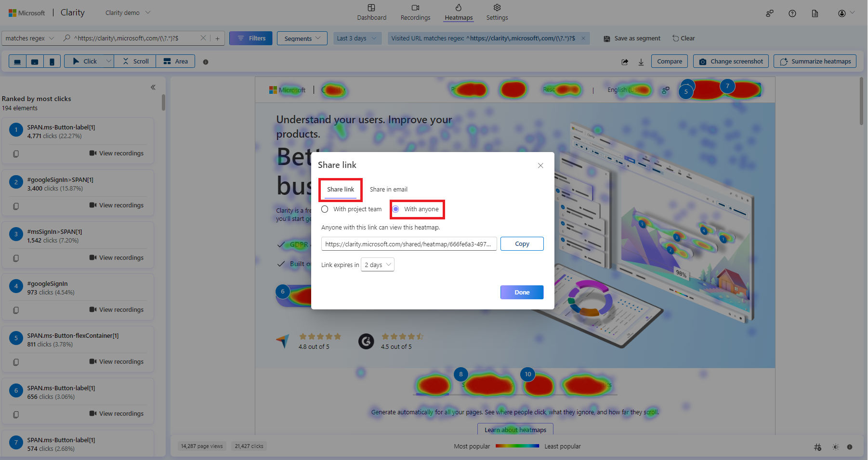Viewport: 868px width, 460px height.
Task: Switch to the Share link tab
Action: click(x=341, y=190)
